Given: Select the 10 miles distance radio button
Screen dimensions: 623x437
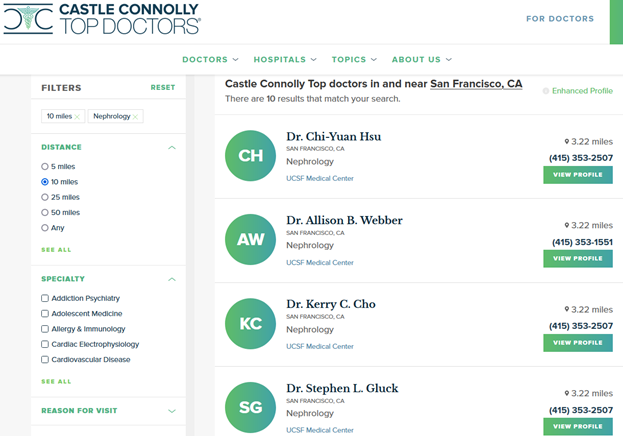Looking at the screenshot, I should [45, 182].
